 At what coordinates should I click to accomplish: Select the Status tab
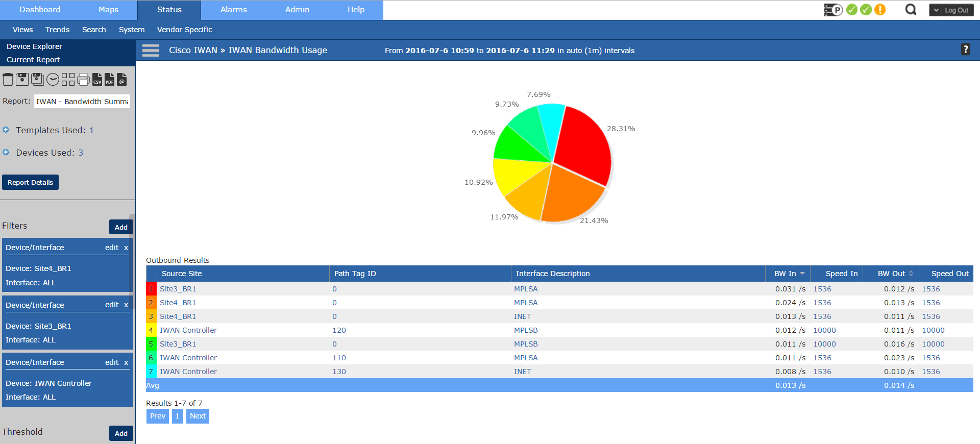click(x=169, y=10)
